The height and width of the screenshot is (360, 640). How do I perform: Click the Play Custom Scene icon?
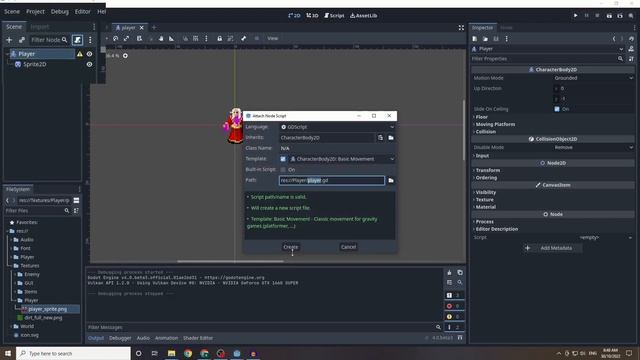pyautogui.click(x=620, y=16)
